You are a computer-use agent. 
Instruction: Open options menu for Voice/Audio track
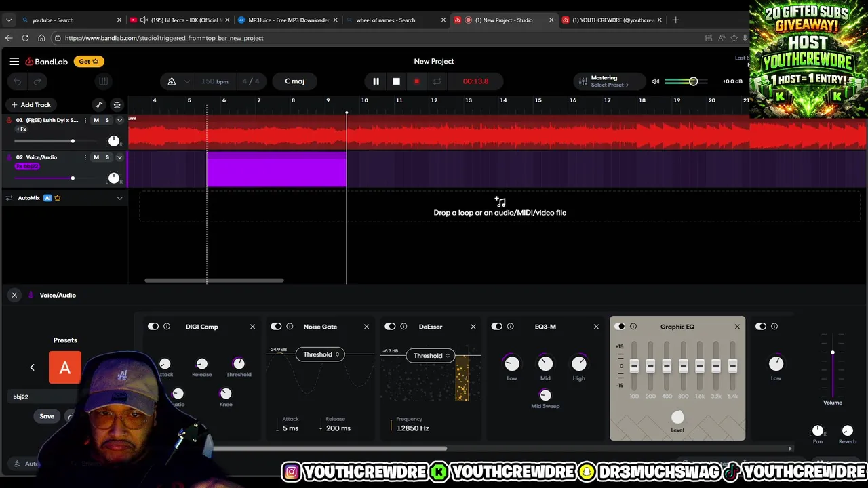point(85,157)
